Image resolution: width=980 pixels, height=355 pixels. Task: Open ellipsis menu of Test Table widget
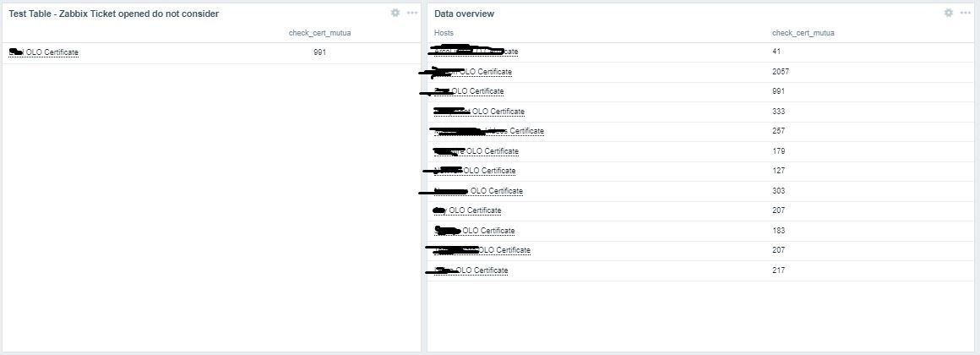[411, 13]
